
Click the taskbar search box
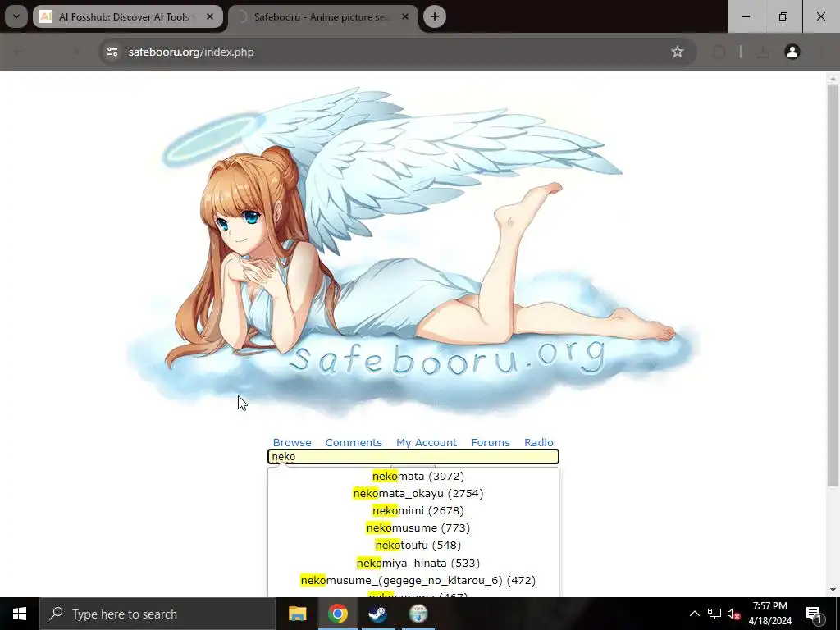click(157, 614)
